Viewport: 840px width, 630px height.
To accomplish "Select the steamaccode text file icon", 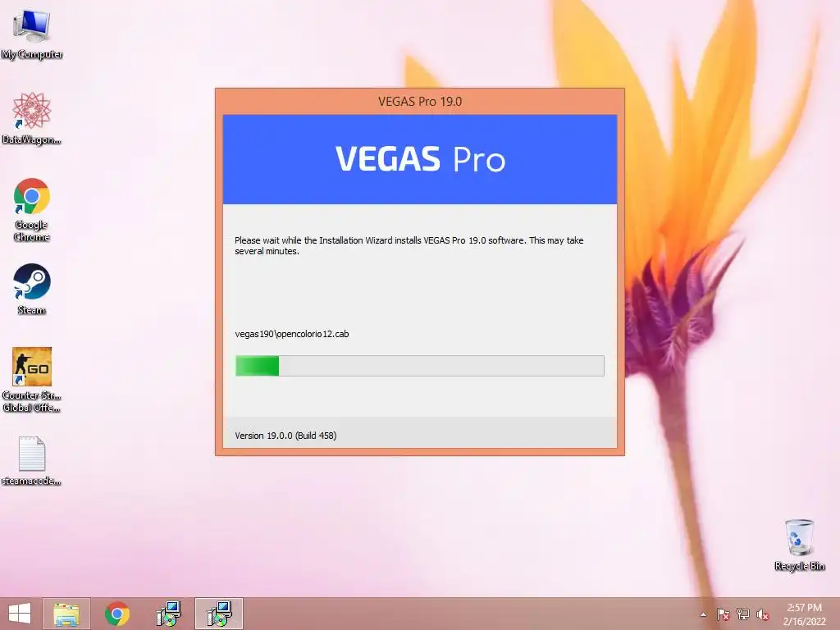I will coord(32,461).
